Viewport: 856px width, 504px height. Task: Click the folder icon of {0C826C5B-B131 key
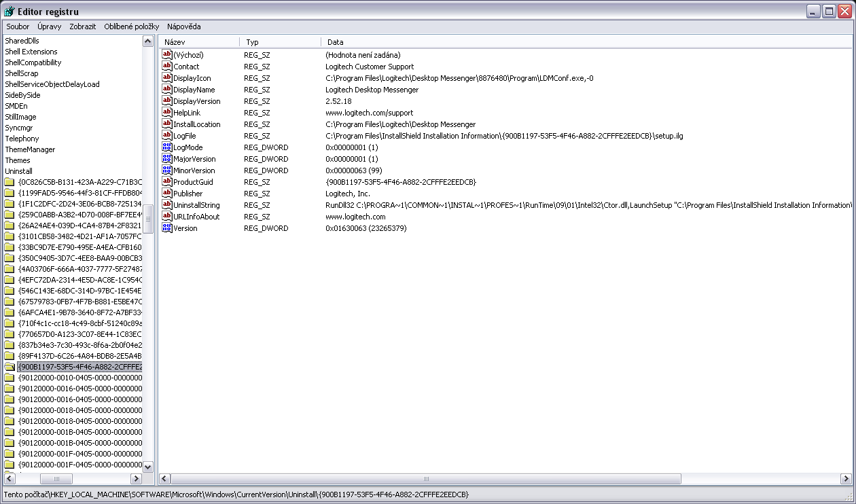tap(10, 182)
